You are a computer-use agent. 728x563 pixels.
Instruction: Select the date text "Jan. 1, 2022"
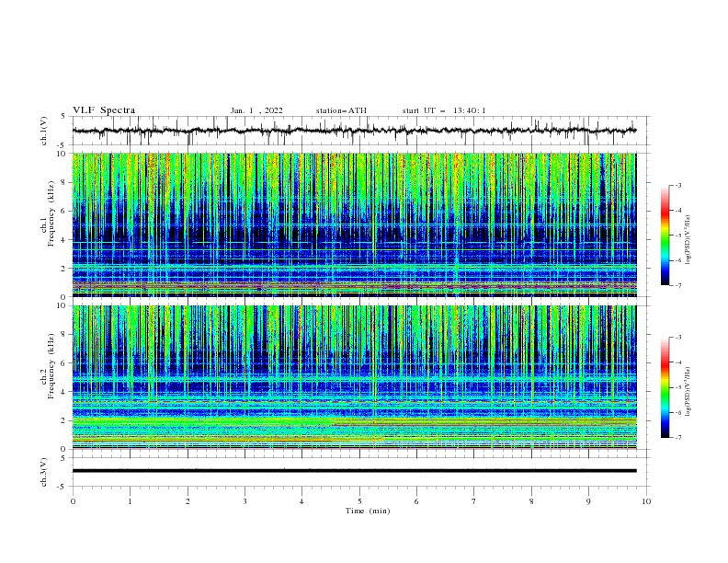pyautogui.click(x=256, y=110)
